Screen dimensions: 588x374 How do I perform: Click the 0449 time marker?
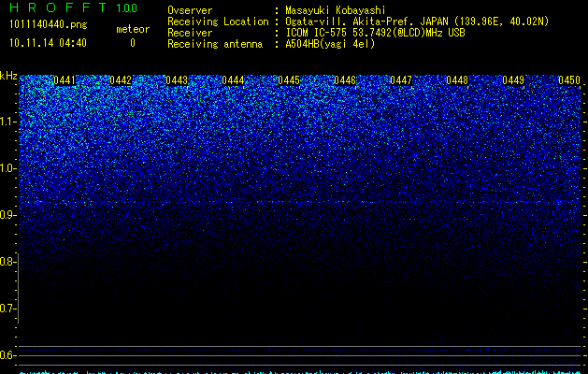[513, 80]
